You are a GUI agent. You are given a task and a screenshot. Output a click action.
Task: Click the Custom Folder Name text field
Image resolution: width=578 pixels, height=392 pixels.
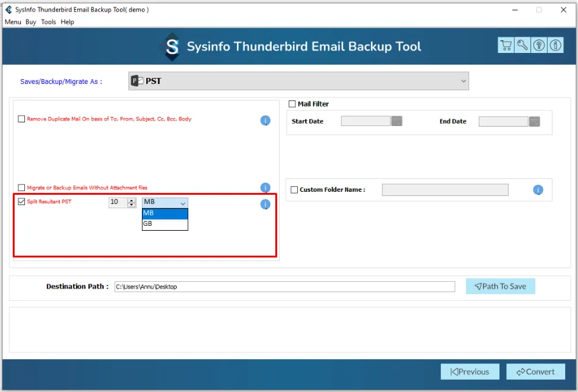[445, 190]
